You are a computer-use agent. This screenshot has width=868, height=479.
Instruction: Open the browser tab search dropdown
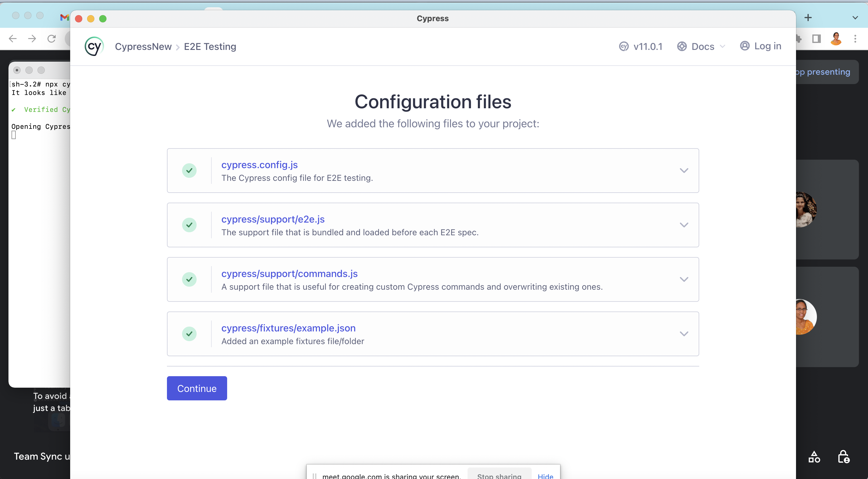(855, 18)
